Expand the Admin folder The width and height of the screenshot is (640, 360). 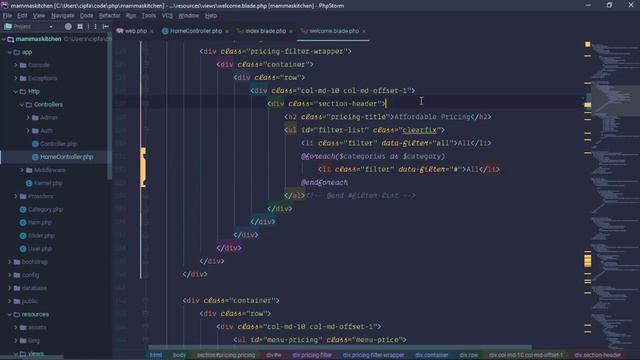click(x=29, y=118)
